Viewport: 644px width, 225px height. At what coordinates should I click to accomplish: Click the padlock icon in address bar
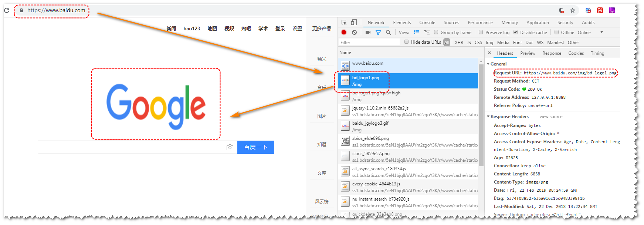point(21,10)
